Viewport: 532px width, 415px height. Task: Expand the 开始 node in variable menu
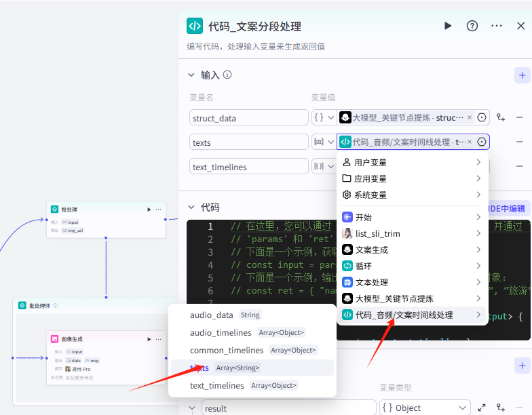(x=413, y=217)
